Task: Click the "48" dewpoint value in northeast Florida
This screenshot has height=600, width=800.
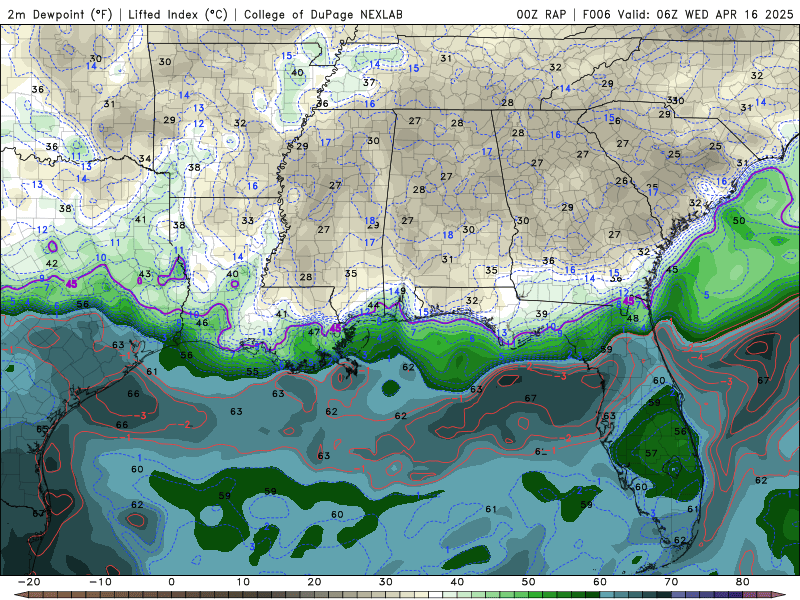Action: 633,318
